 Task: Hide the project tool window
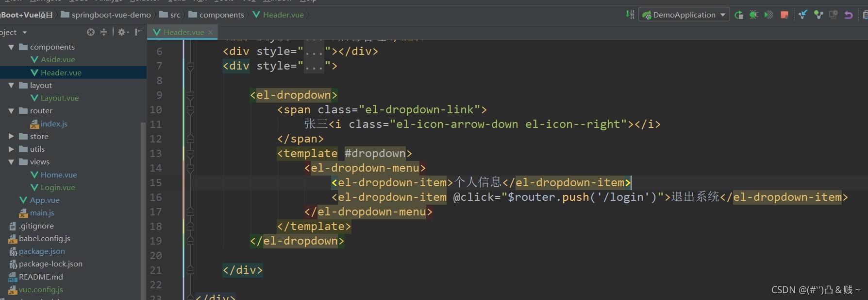click(139, 32)
